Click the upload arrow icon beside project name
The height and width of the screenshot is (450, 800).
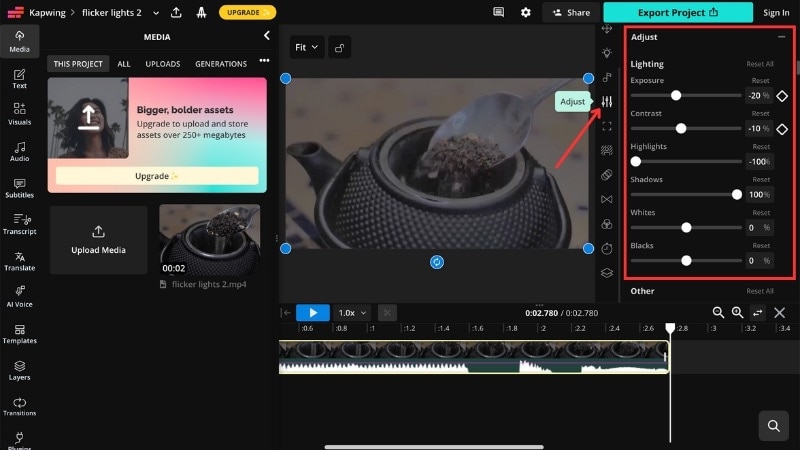(176, 12)
